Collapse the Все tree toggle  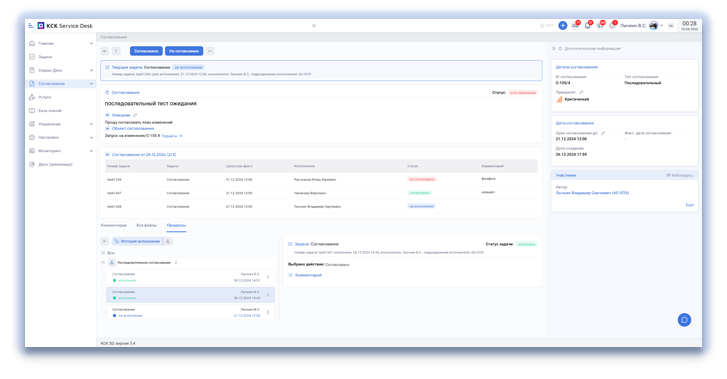[x=103, y=253]
